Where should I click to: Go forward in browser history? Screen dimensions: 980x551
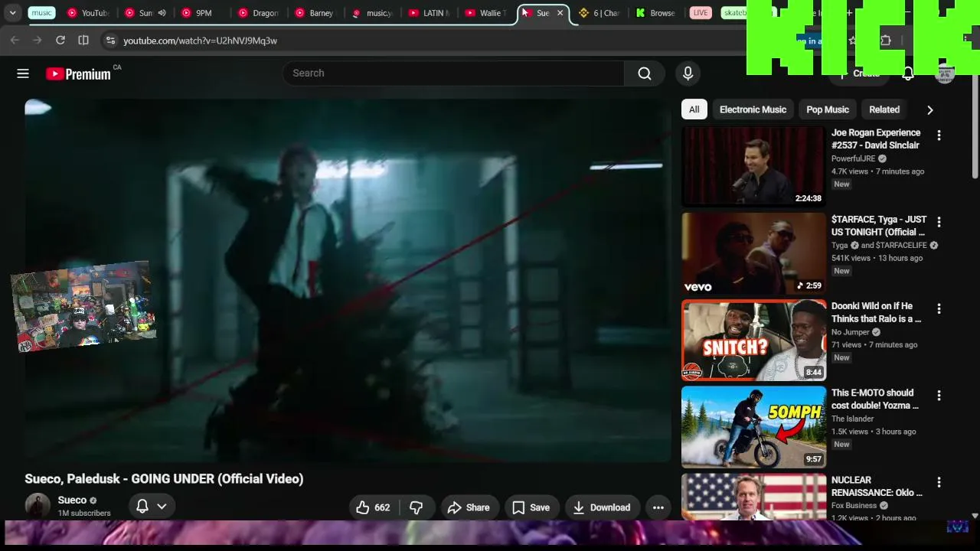point(37,41)
